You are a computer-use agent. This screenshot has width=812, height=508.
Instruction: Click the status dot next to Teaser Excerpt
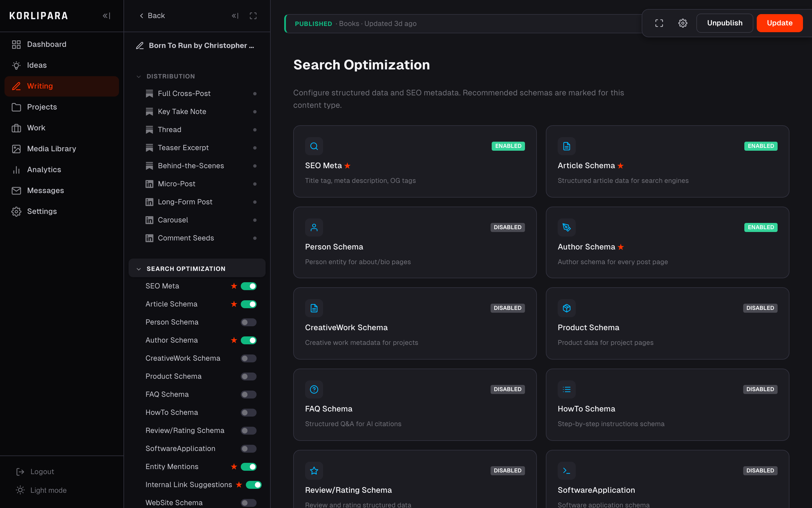tap(255, 148)
